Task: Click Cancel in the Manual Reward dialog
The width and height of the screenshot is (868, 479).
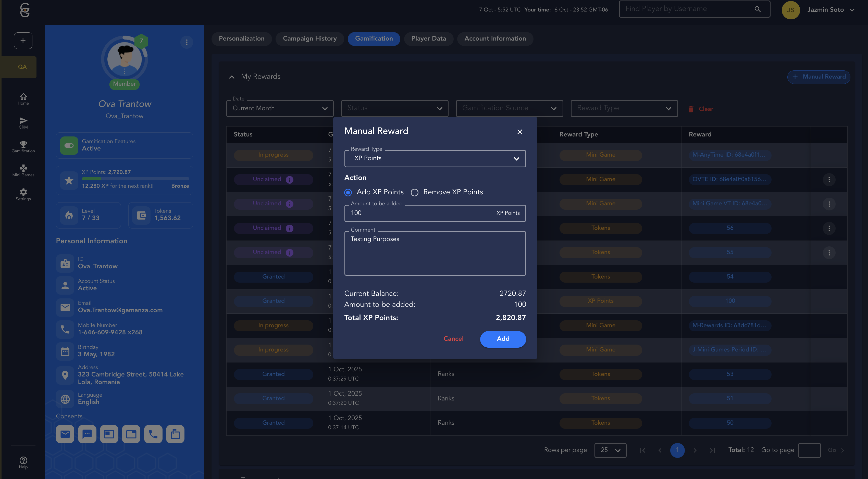Action: [453, 338]
